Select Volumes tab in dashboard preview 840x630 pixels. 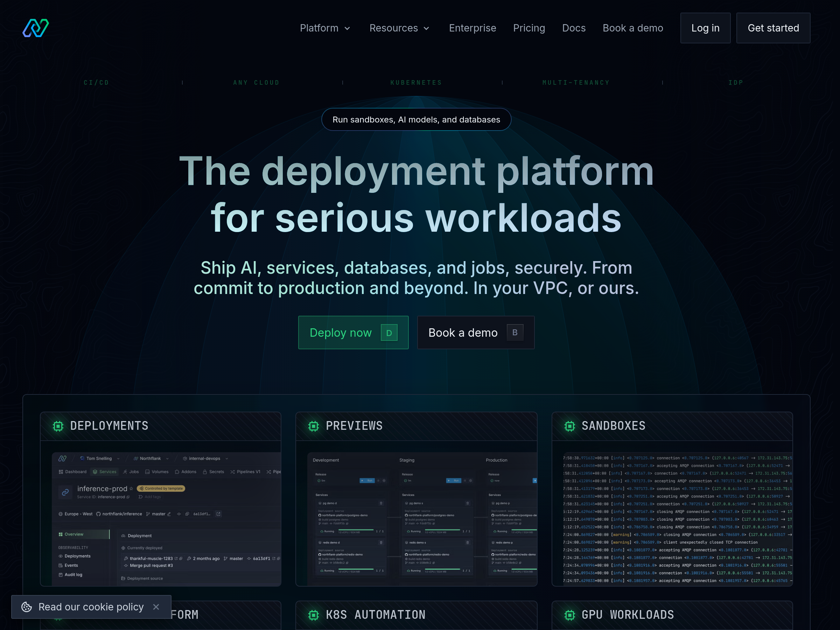point(157,472)
